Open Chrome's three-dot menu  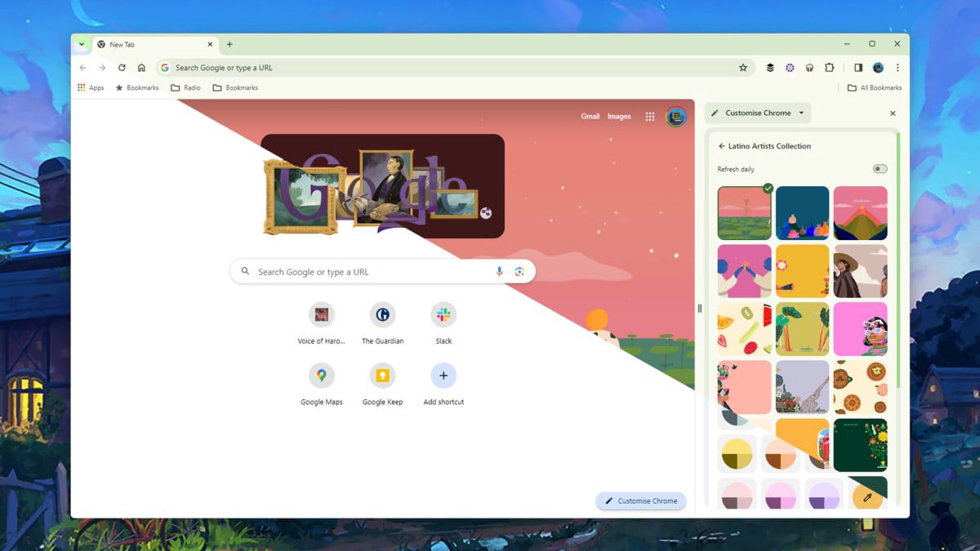pos(898,68)
